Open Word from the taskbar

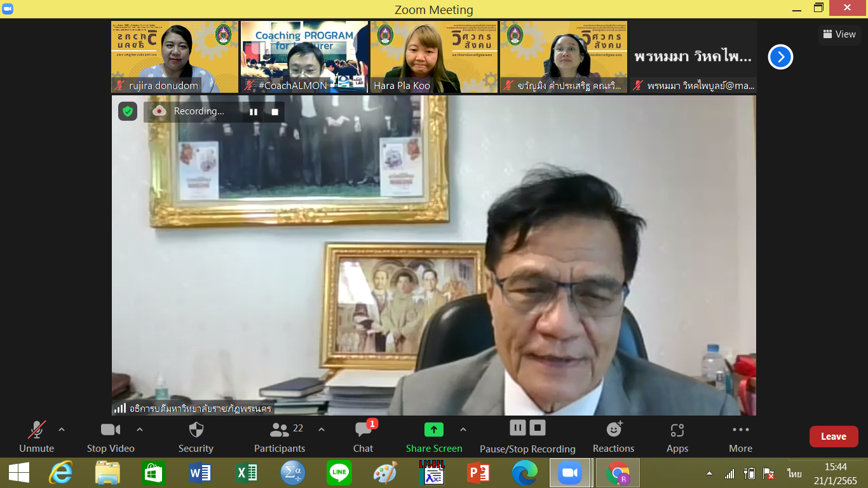coord(200,473)
